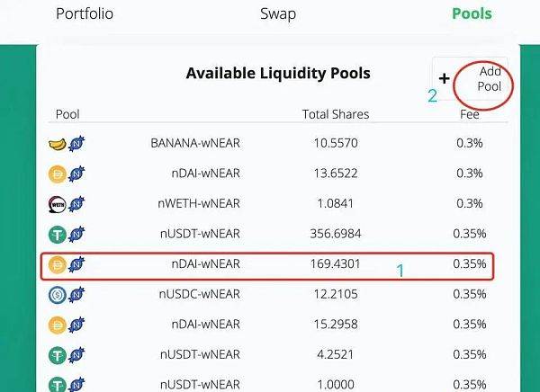Click the Fee column header

470,114
